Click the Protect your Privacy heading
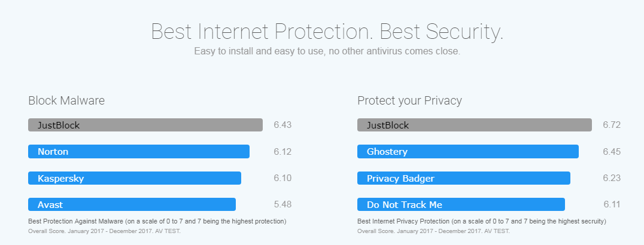 409,100
